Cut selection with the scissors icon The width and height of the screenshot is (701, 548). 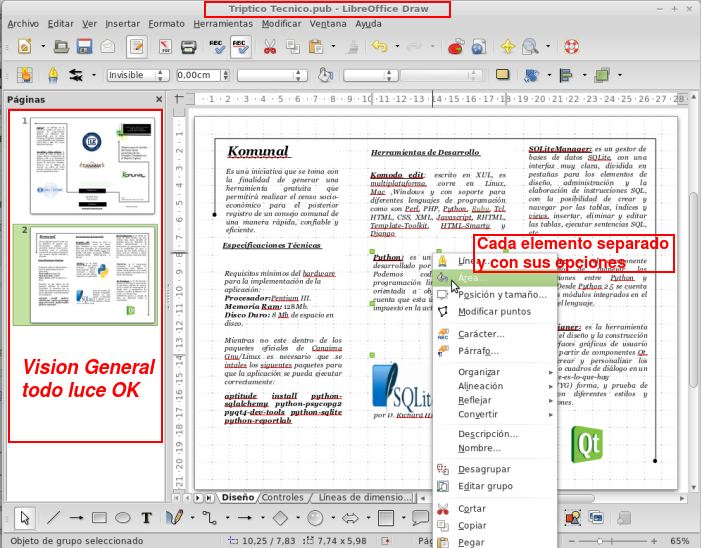point(270,46)
